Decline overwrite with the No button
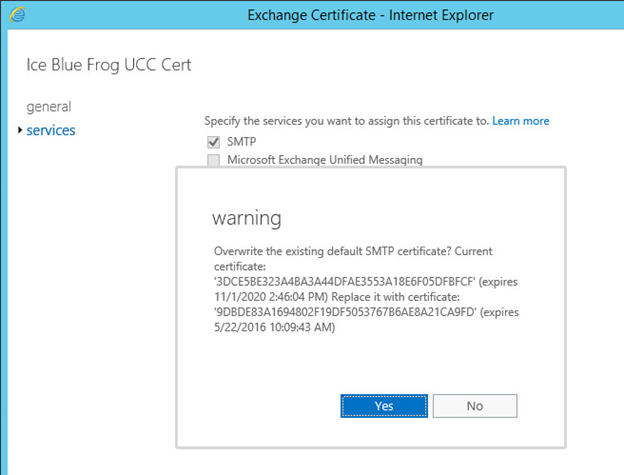Viewport: 624px width, 475px height. pyautogui.click(x=475, y=406)
